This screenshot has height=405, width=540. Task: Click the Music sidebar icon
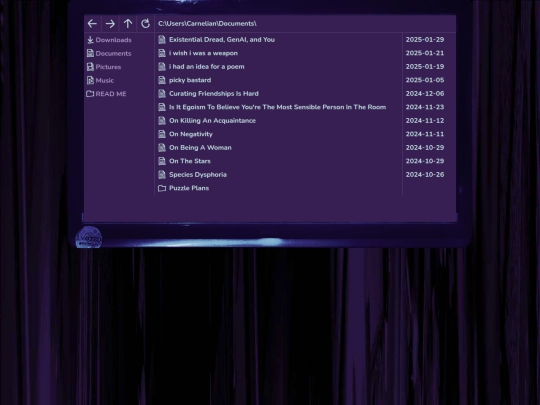point(90,80)
